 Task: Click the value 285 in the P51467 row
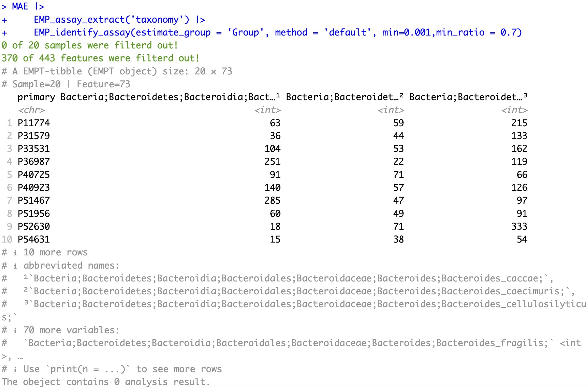(x=272, y=201)
